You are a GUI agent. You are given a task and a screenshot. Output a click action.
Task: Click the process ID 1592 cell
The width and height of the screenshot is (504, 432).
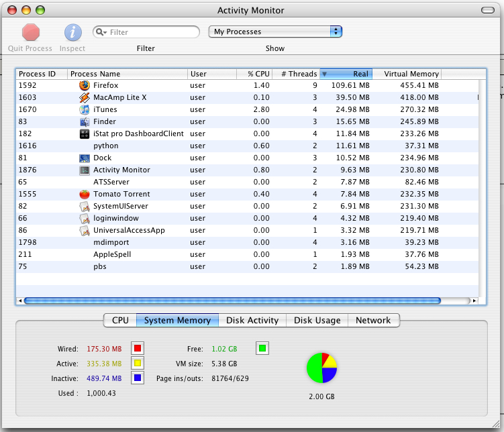point(28,85)
